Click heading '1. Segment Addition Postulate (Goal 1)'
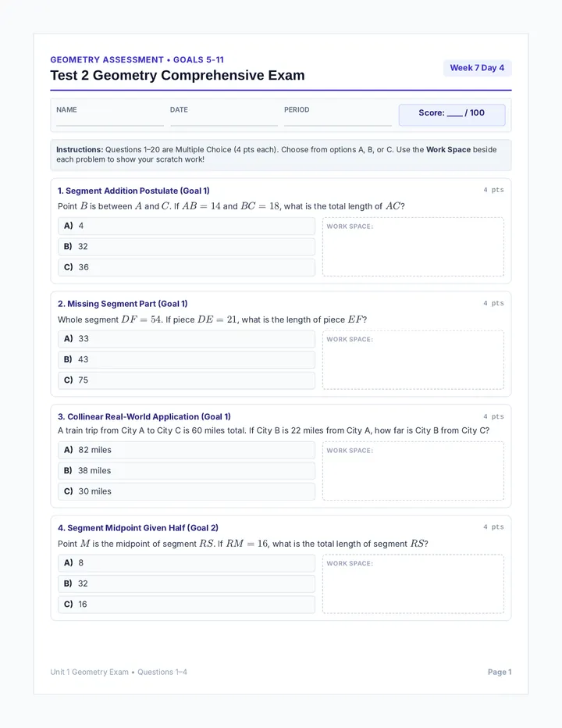Viewport: 562px width, 728px height. tap(133, 191)
